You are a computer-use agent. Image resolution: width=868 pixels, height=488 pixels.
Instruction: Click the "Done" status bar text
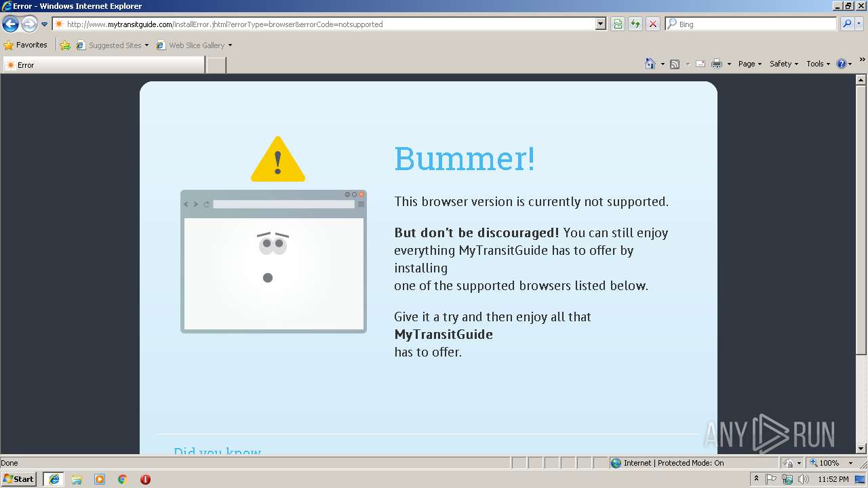coord(9,463)
